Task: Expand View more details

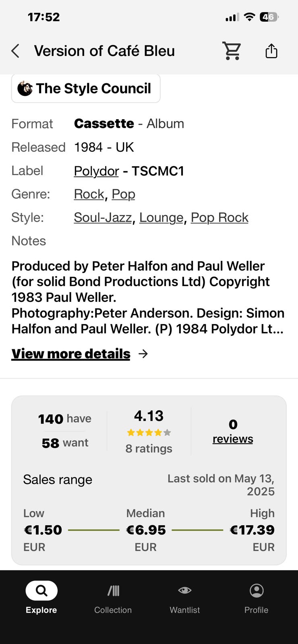Action: [71, 354]
